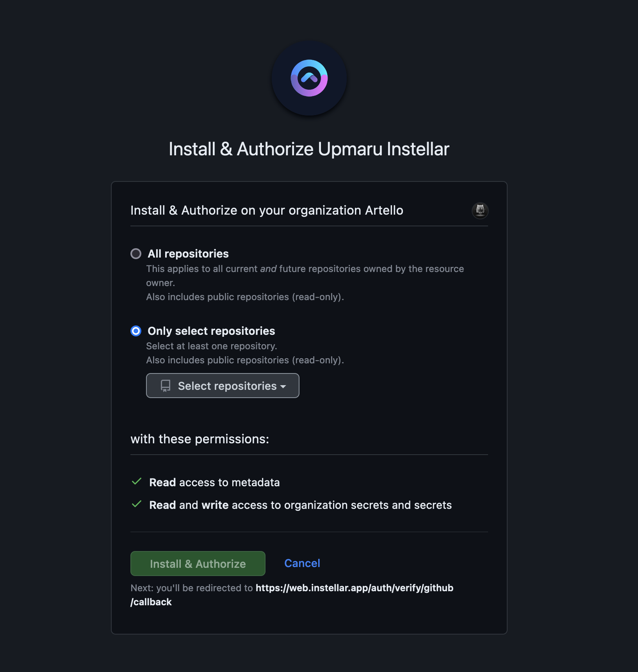Image resolution: width=638 pixels, height=672 pixels.
Task: Click the green checkmark beside metadata permission
Action: (x=137, y=482)
